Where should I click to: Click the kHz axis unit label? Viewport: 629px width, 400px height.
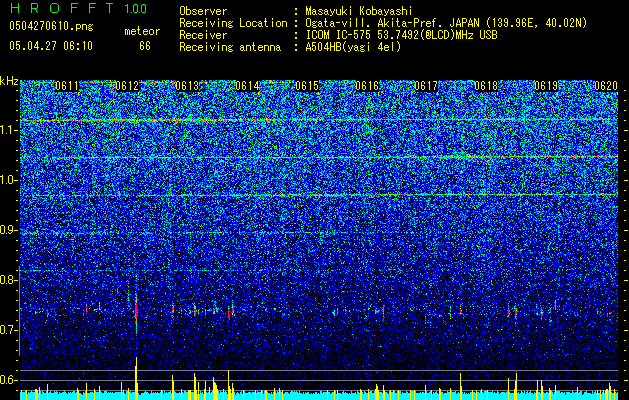(x=9, y=81)
